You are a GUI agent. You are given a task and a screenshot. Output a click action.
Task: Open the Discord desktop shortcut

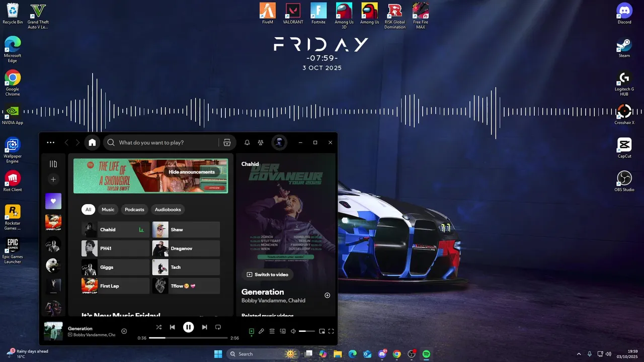point(624,14)
